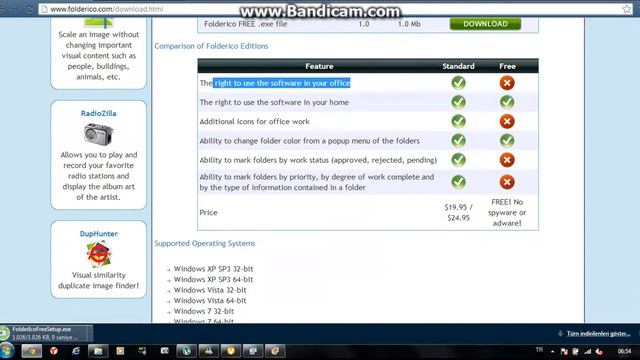Click the Feature column header
This screenshot has height=360, width=640.
[x=319, y=66]
